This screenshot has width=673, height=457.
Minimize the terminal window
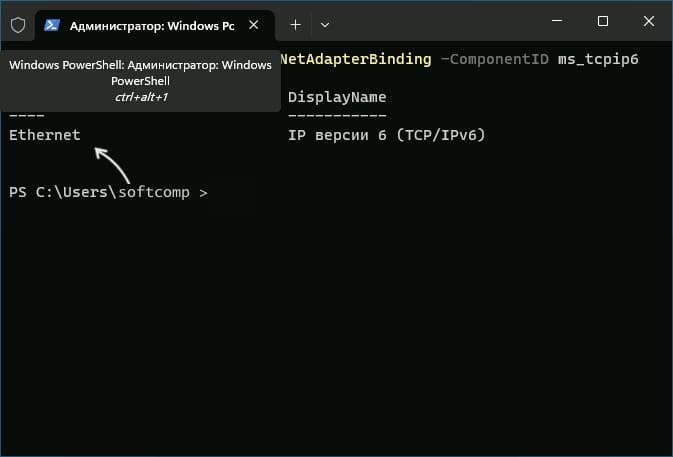[x=557, y=21]
